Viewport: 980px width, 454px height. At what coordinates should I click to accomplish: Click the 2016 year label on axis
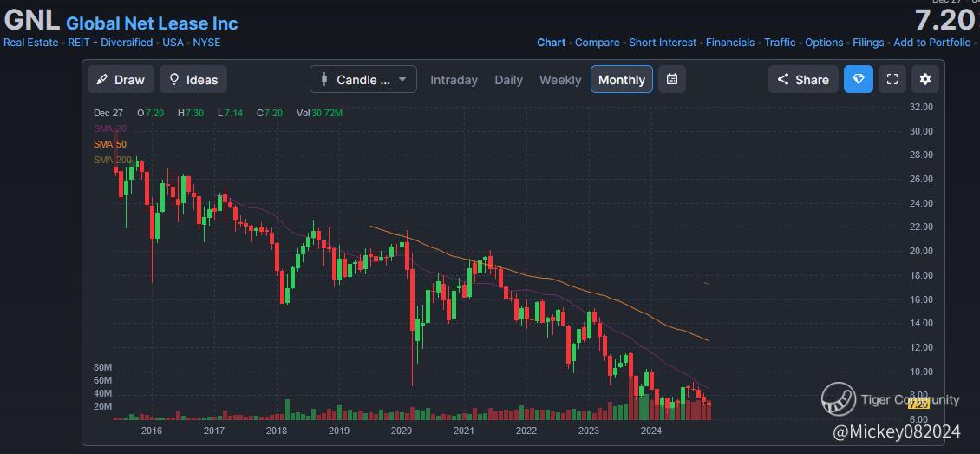[x=151, y=431]
